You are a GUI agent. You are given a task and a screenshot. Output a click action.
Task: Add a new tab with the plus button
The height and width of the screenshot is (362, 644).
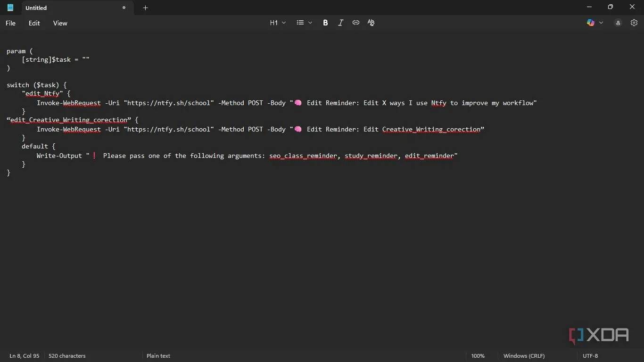(x=145, y=8)
